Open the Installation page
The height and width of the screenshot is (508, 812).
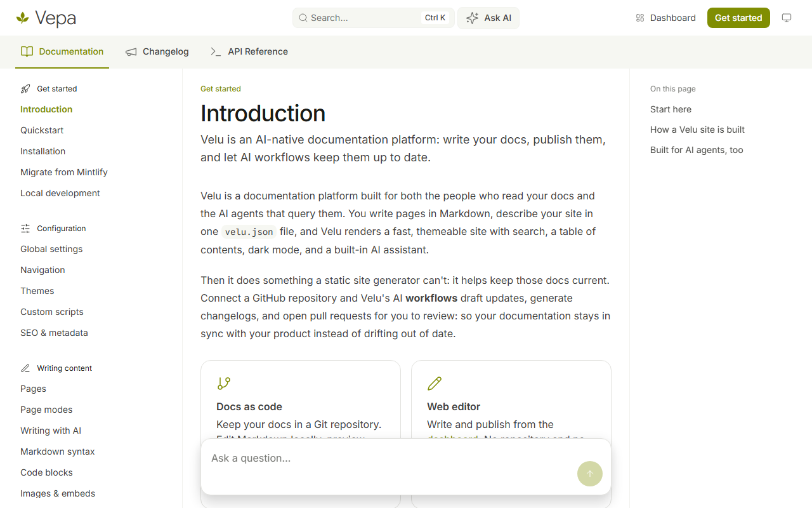[43, 151]
